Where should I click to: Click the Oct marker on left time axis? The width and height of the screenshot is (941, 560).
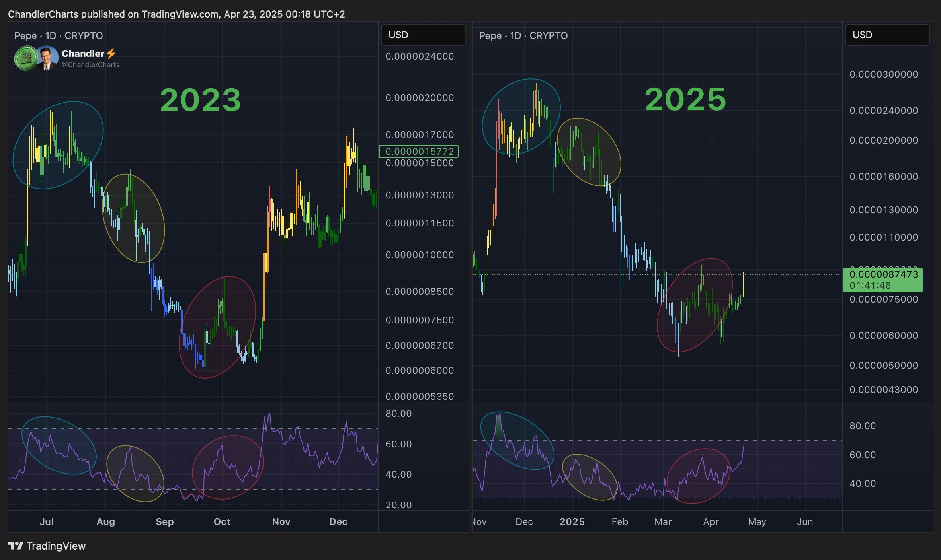(x=222, y=522)
